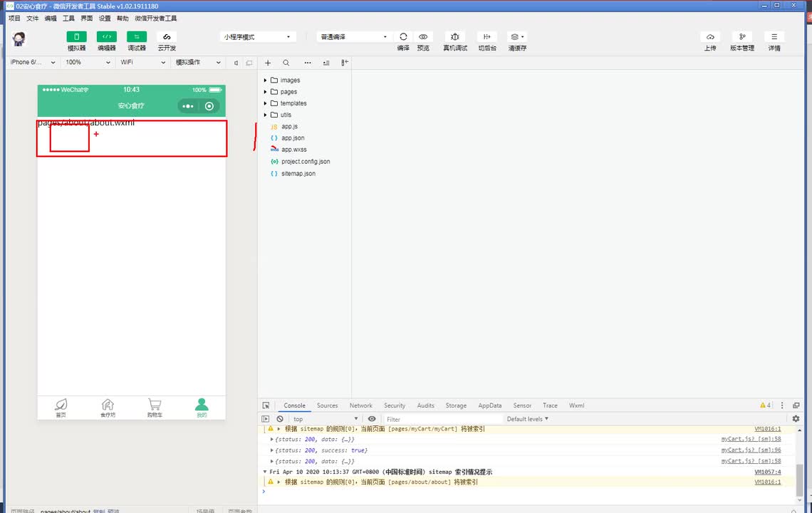Go to the 首页 home tab
This screenshot has height=513, width=812.
(61, 408)
